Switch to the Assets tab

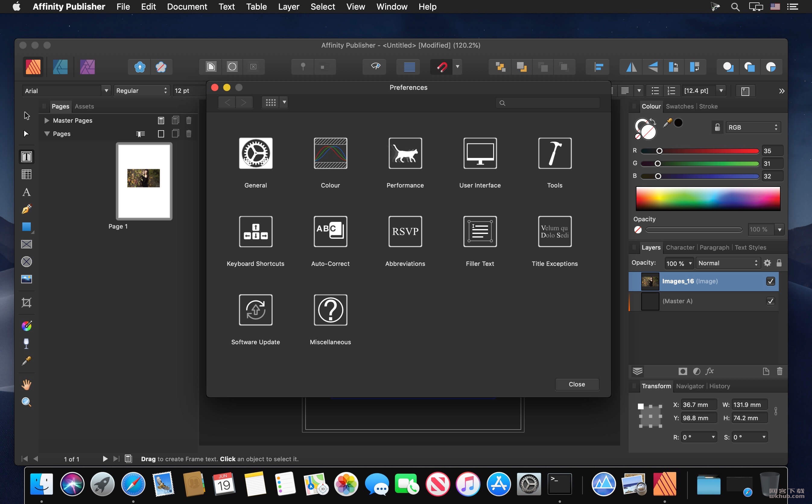coord(84,106)
